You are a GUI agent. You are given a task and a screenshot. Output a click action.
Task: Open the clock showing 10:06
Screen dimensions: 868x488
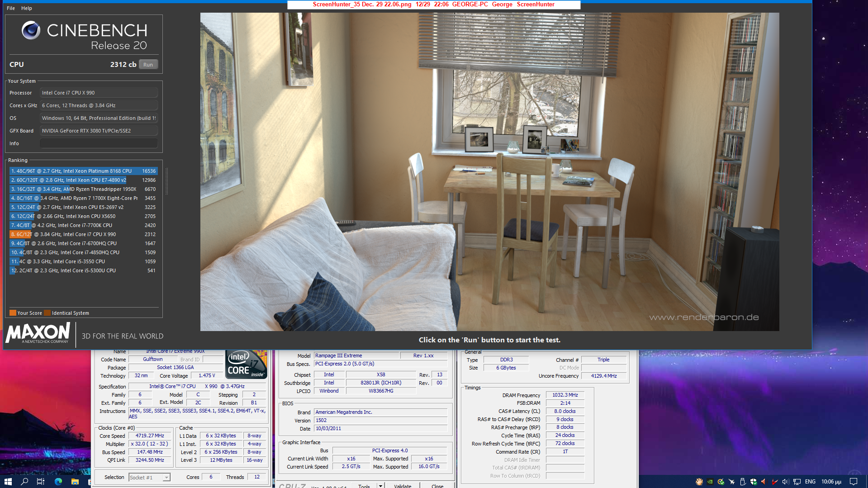click(831, 482)
